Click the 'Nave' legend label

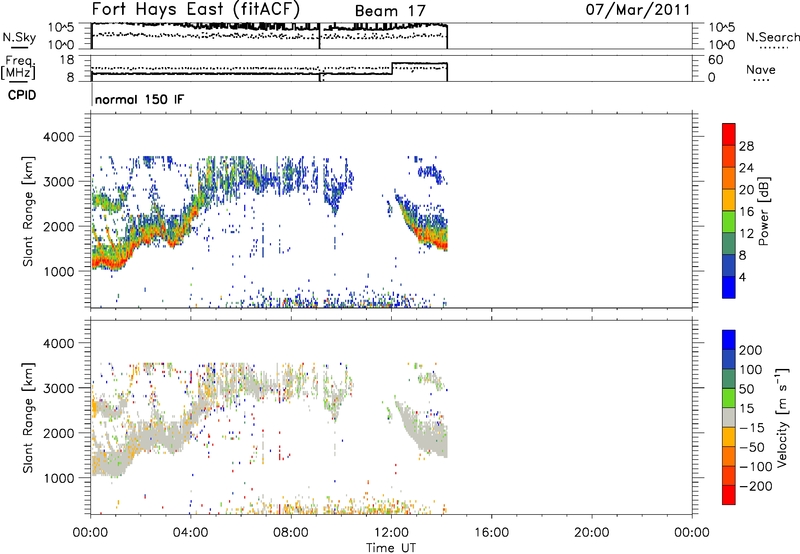click(761, 69)
